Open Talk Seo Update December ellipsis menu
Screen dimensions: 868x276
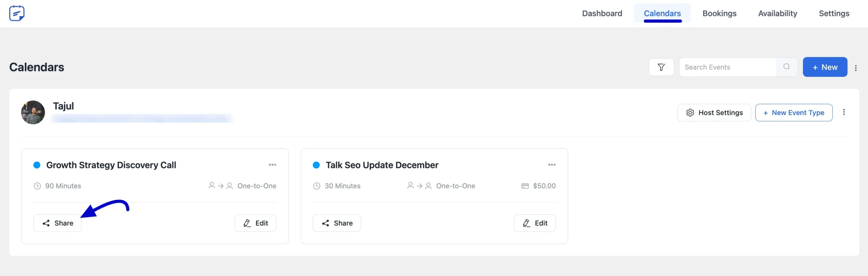[x=552, y=165]
